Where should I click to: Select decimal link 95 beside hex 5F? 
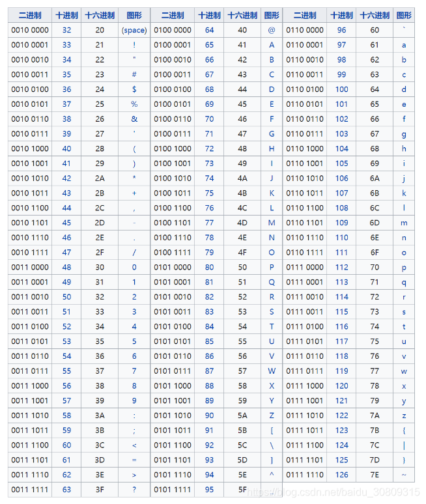[x=209, y=490]
